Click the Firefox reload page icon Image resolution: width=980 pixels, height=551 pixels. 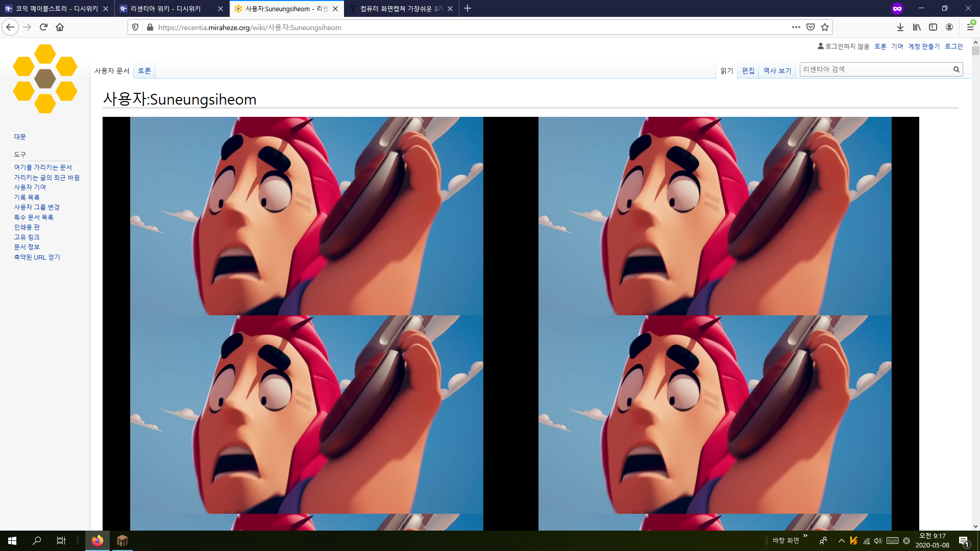pyautogui.click(x=43, y=27)
